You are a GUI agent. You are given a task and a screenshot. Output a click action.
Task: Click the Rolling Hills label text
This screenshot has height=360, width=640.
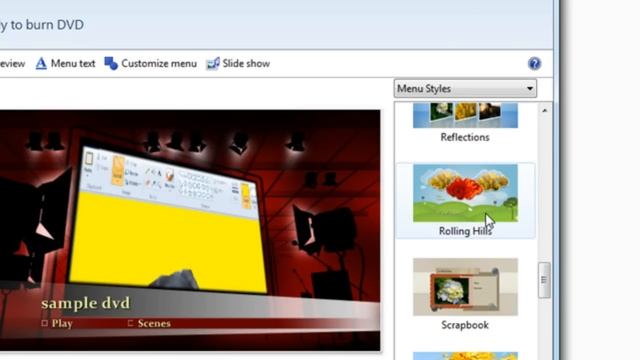465,231
